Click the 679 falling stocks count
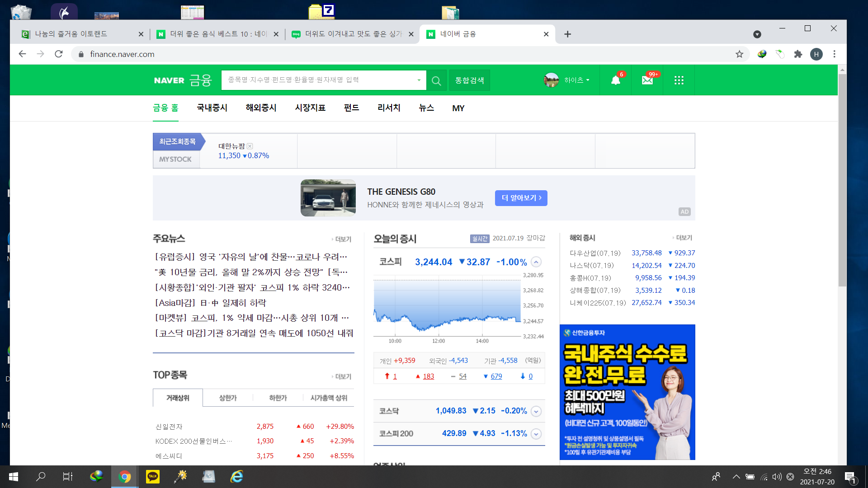 (x=496, y=376)
